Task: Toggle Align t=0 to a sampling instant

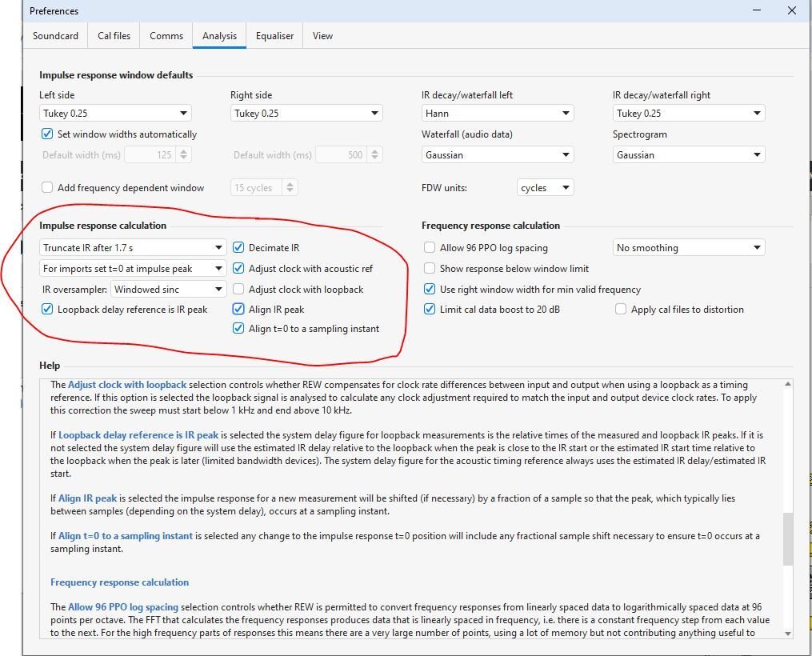Action: 238,328
